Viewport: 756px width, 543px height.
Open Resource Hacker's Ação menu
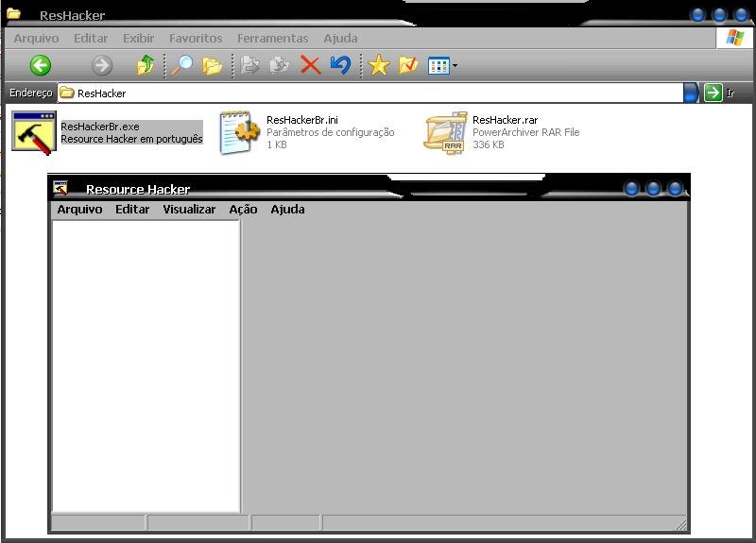tap(243, 210)
